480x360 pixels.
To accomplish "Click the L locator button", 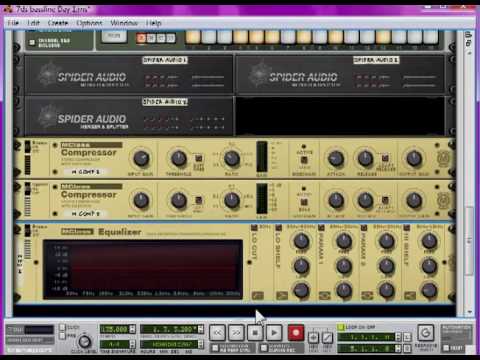I will pos(407,337).
